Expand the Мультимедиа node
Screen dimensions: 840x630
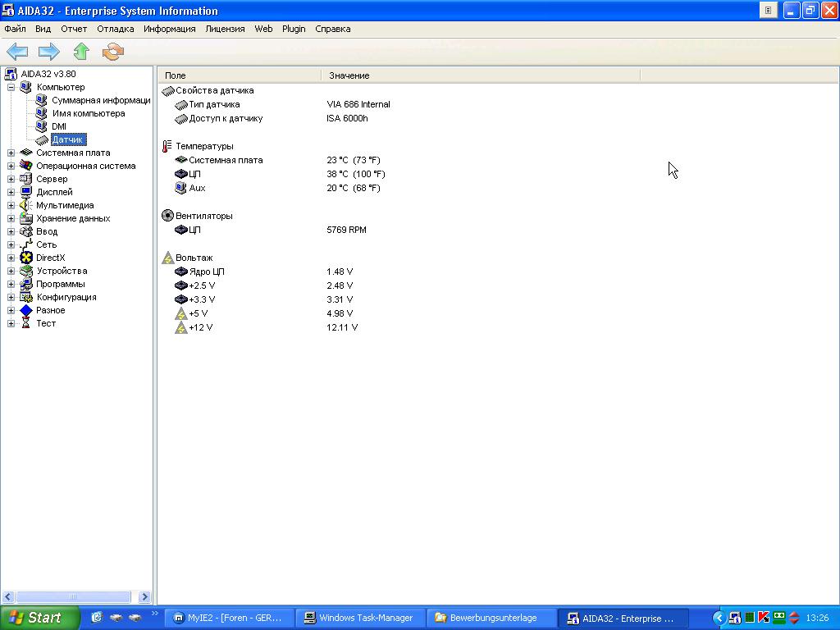coord(11,205)
